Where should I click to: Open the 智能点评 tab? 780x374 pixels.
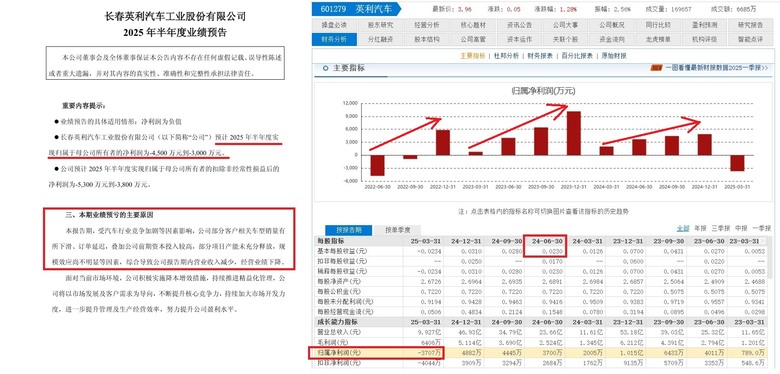(751, 39)
